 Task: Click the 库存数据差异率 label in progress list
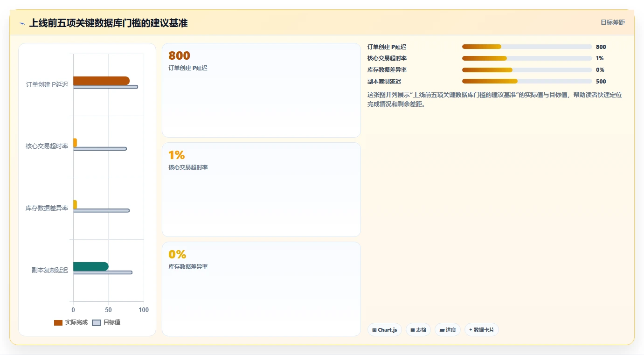pos(387,70)
